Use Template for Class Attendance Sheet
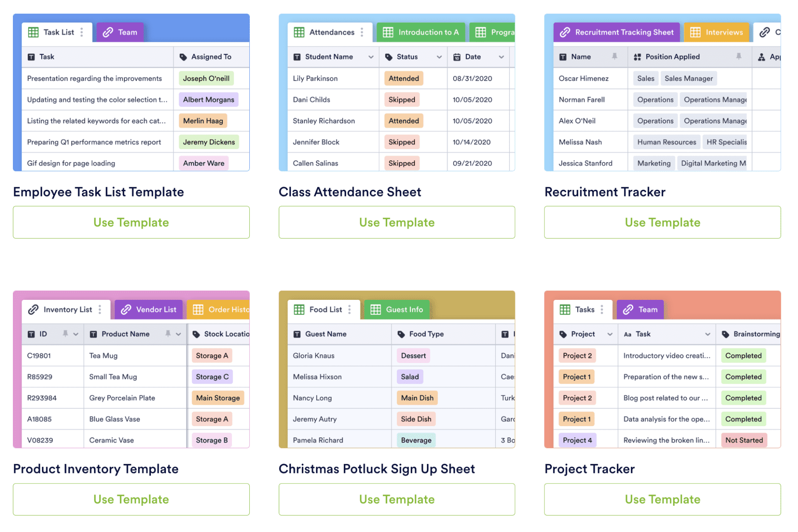 (397, 222)
